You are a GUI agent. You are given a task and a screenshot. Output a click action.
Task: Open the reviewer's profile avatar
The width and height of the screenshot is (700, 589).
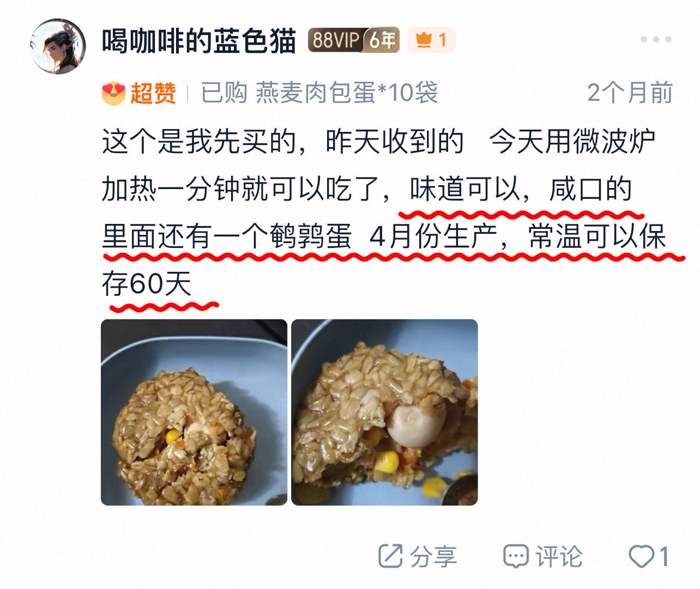coord(58,46)
